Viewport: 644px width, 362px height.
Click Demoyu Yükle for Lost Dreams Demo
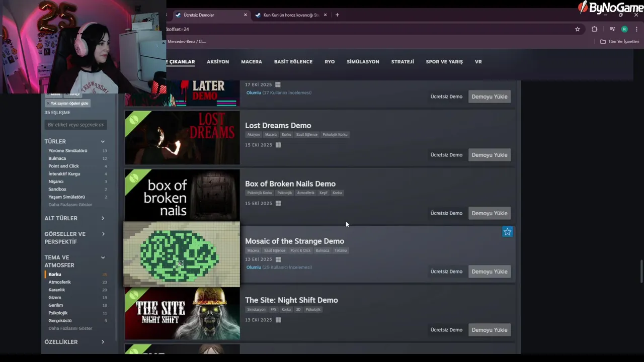click(x=490, y=155)
